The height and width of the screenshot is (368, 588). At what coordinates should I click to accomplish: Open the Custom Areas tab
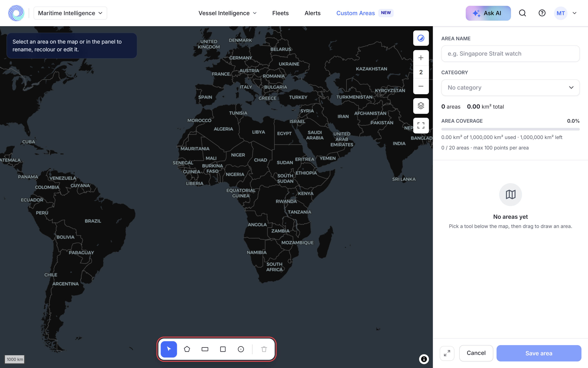coord(355,13)
